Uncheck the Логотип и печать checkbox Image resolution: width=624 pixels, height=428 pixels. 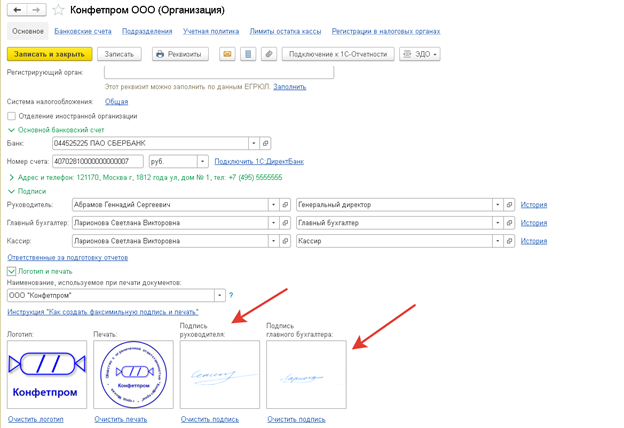pos(12,271)
